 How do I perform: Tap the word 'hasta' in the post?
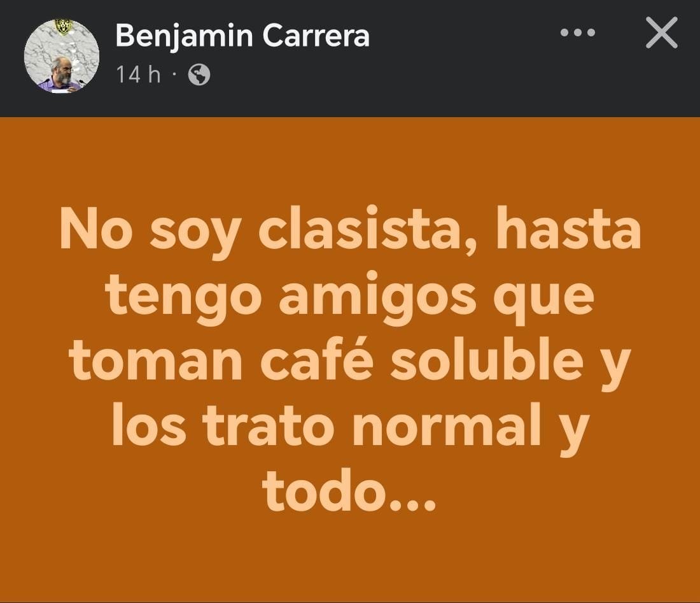point(569,228)
